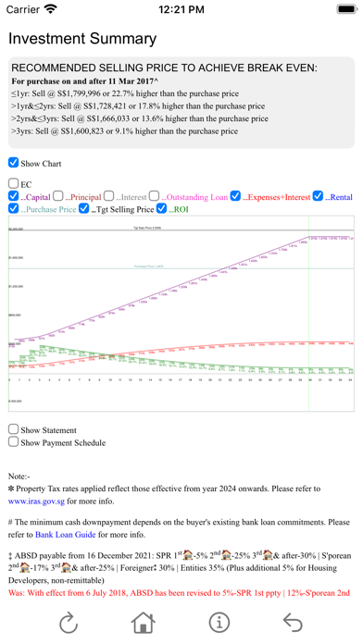This screenshot has height=644, width=363.
Task: Uncheck the Rental series checkbox
Action: (x=318, y=196)
